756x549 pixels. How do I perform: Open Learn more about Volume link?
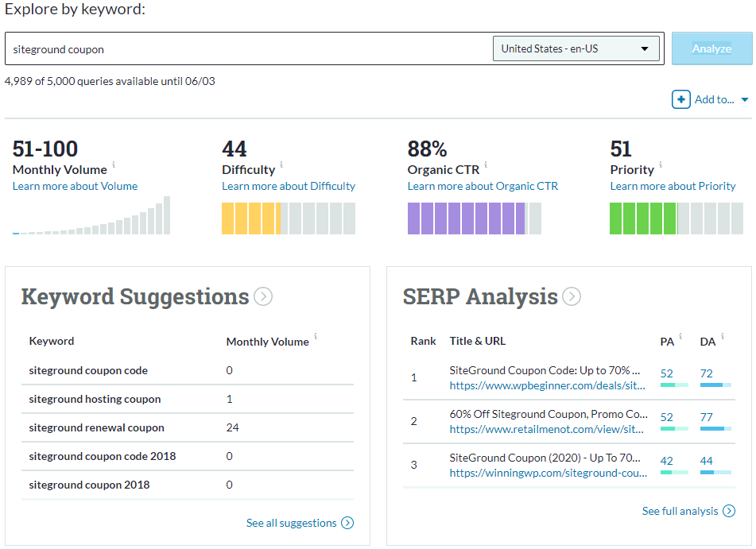pos(76,186)
